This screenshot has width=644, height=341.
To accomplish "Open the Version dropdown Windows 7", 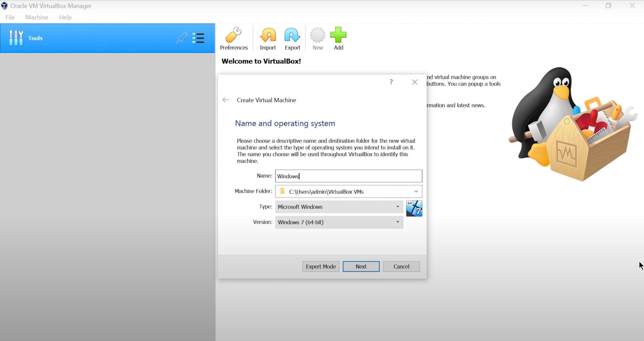I will tap(339, 222).
